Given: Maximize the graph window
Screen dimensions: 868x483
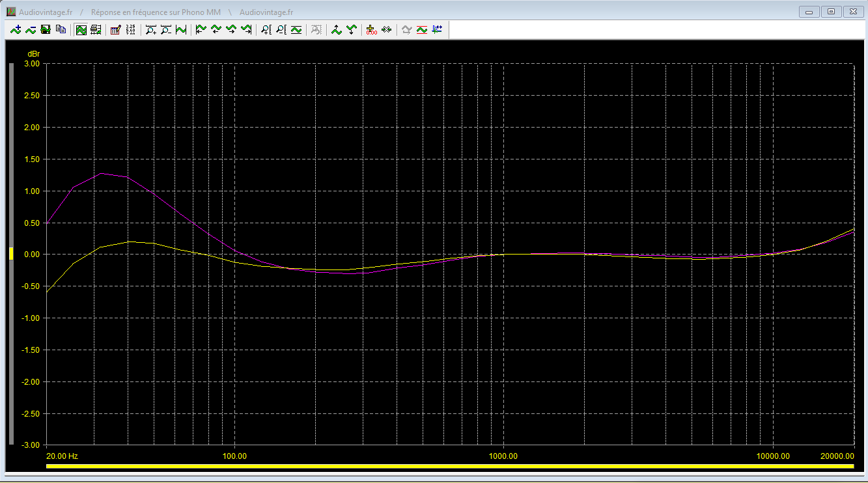Looking at the screenshot, I should coord(831,11).
